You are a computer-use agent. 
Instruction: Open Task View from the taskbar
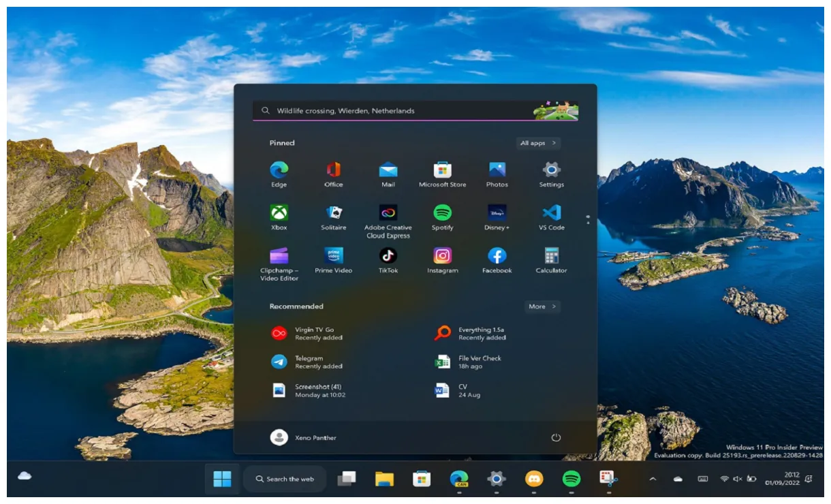(346, 479)
